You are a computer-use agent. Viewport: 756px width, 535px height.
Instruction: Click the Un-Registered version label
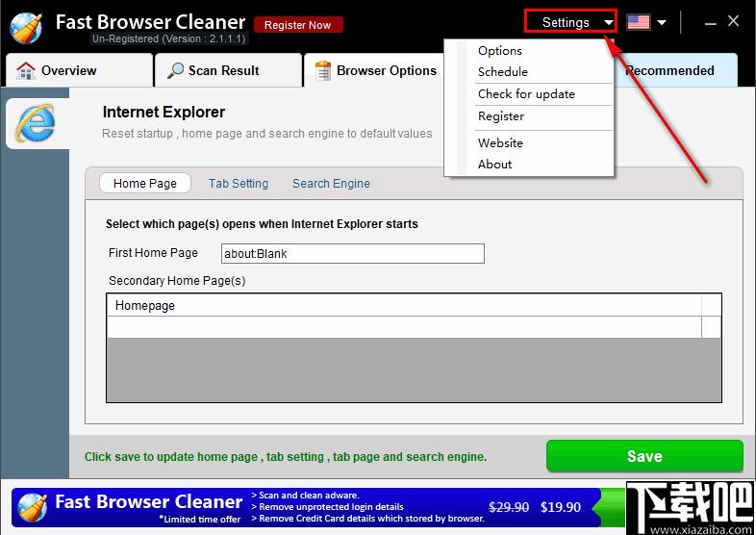tap(169, 38)
